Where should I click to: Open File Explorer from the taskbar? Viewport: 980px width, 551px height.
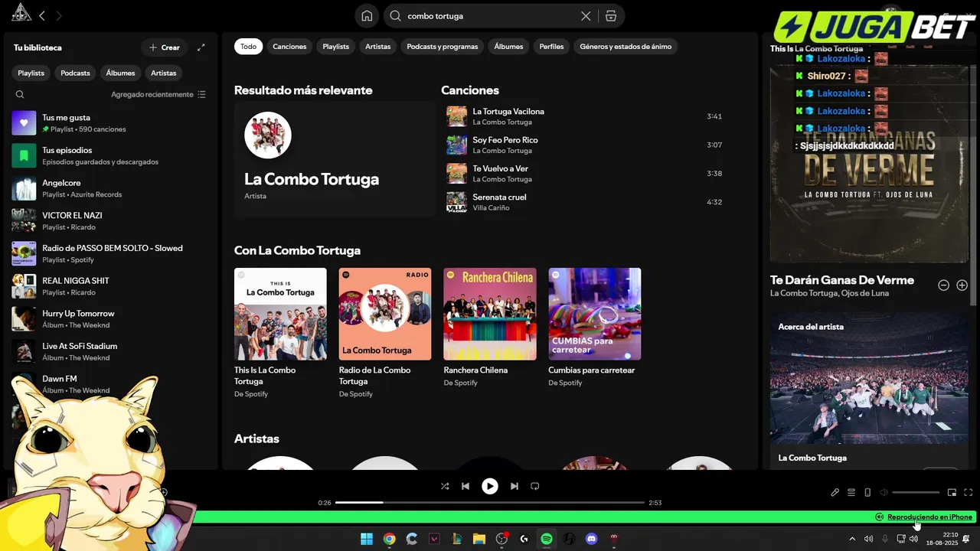coord(479,539)
